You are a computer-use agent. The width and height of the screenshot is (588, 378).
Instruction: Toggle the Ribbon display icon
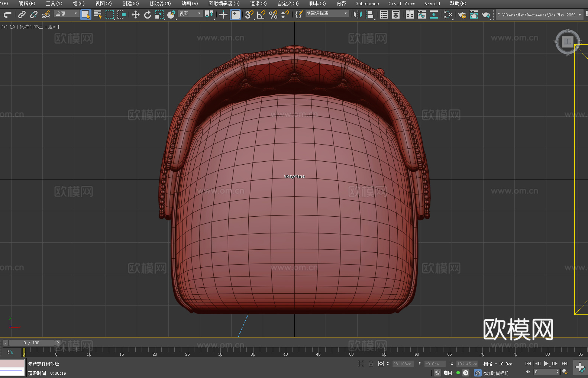(x=410, y=14)
